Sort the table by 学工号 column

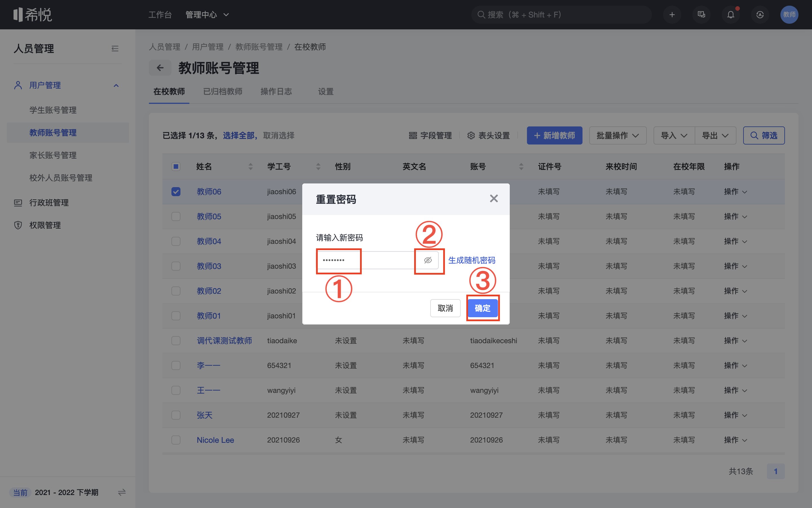pyautogui.click(x=318, y=166)
